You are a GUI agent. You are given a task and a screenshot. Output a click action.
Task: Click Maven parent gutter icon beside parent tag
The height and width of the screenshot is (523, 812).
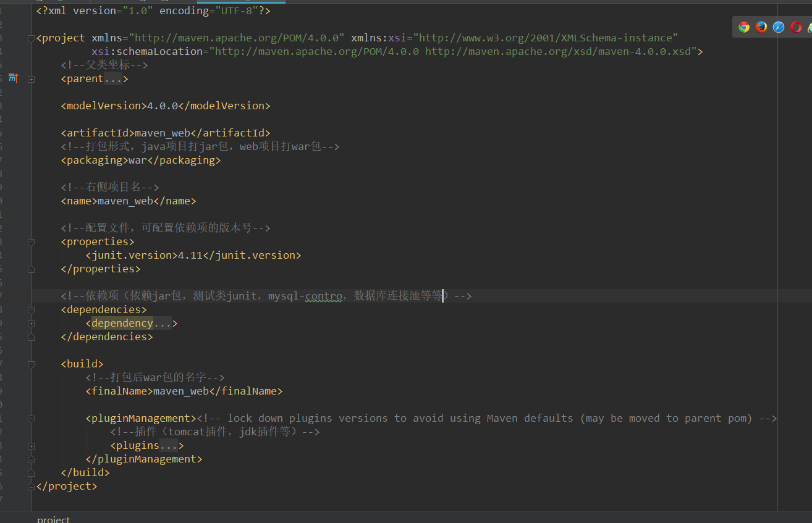click(x=14, y=78)
